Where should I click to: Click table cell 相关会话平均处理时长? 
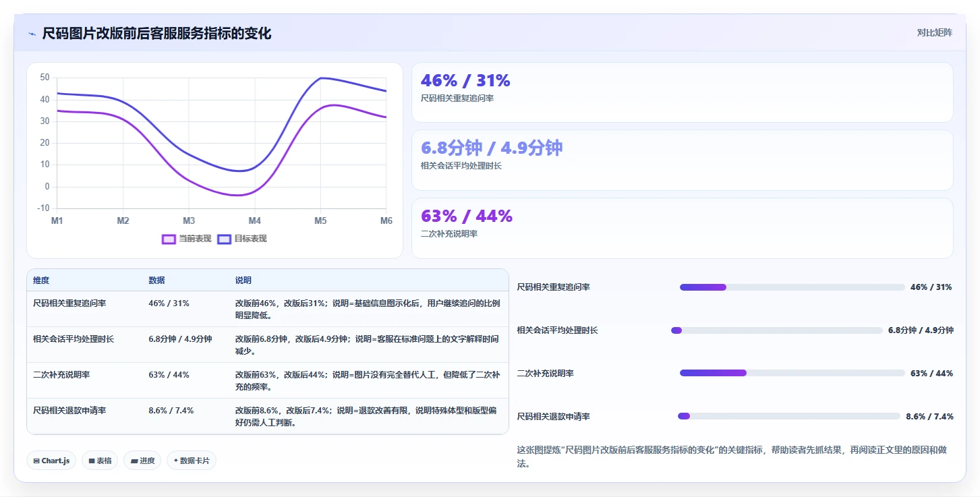74,339
